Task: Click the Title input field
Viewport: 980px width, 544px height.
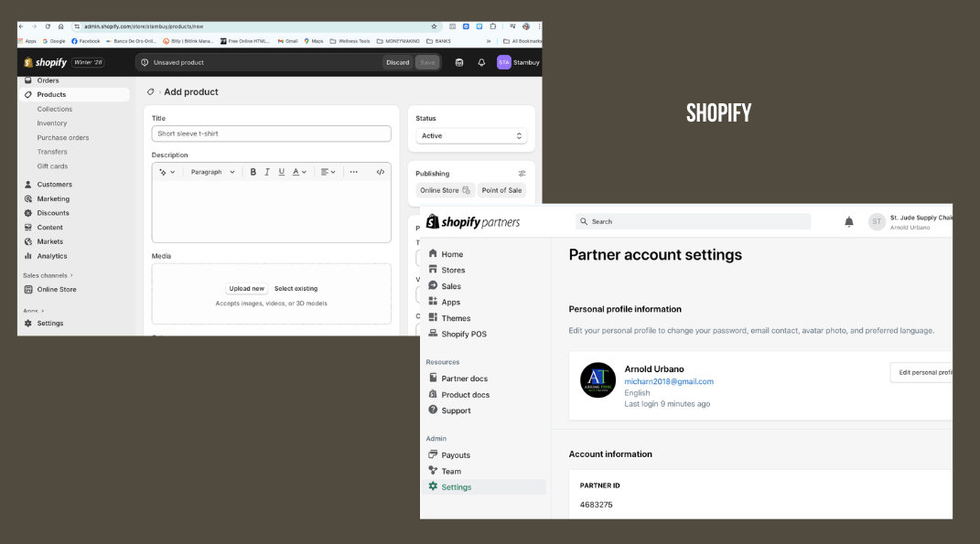Action: coord(271,133)
